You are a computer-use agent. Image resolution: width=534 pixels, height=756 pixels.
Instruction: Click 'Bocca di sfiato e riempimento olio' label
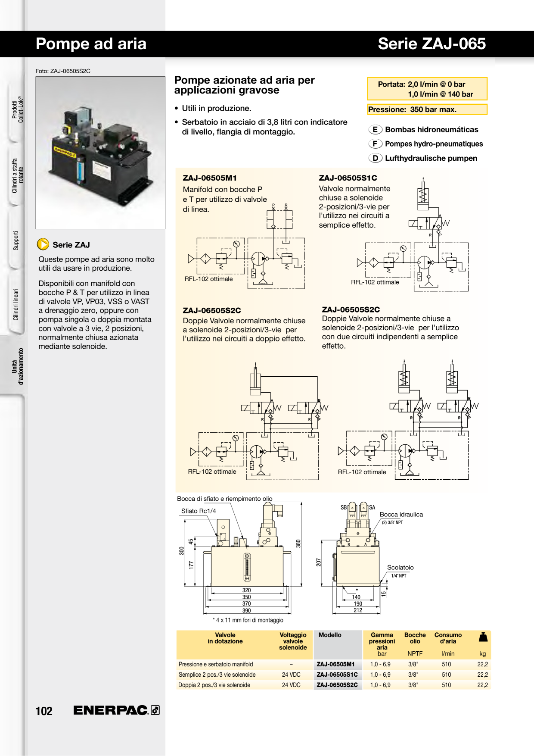(224, 499)
